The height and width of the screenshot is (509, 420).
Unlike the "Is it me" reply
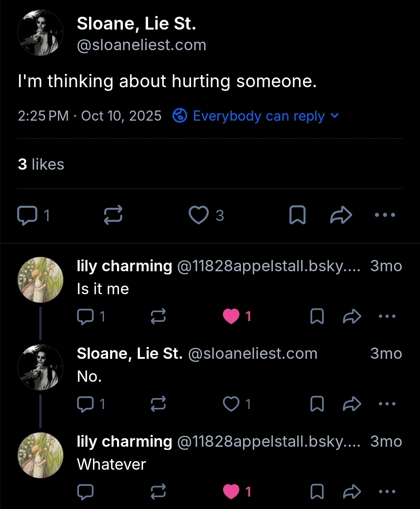coord(231,316)
